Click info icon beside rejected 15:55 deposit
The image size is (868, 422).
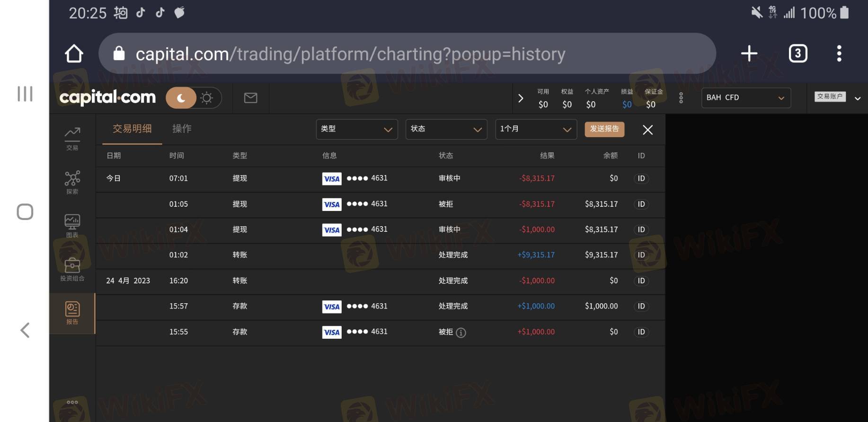pos(461,333)
